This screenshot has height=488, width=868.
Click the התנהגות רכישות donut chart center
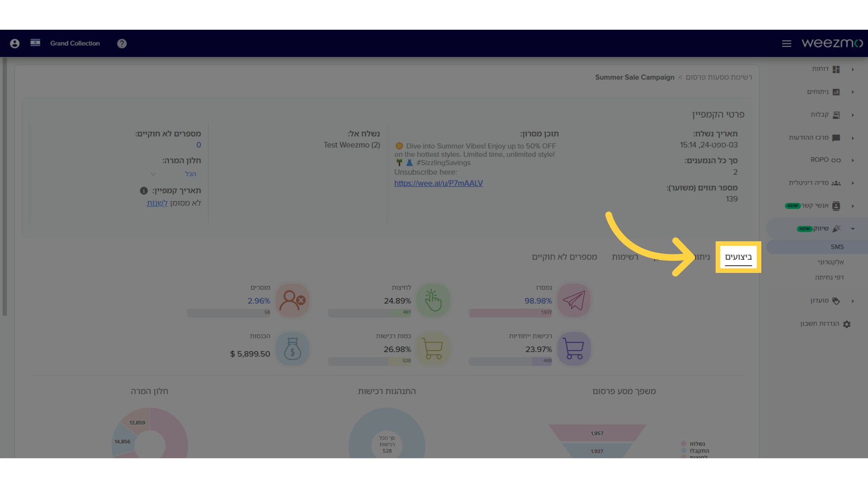coord(387,445)
